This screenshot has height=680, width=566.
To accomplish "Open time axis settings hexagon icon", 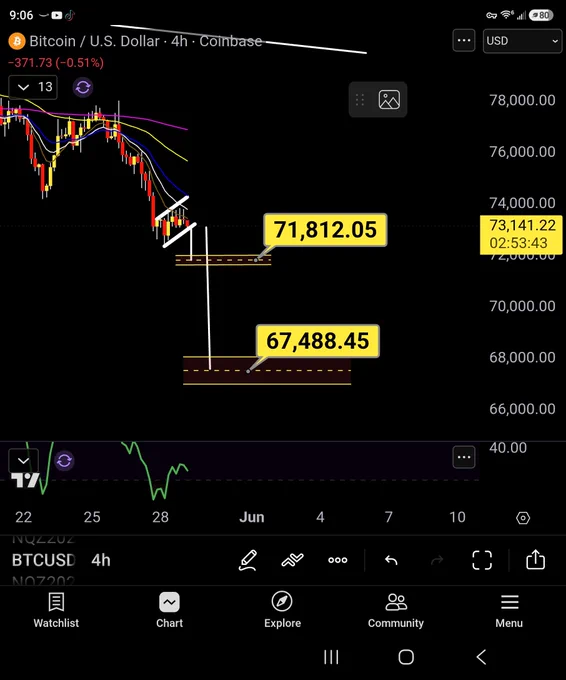I will click(523, 518).
